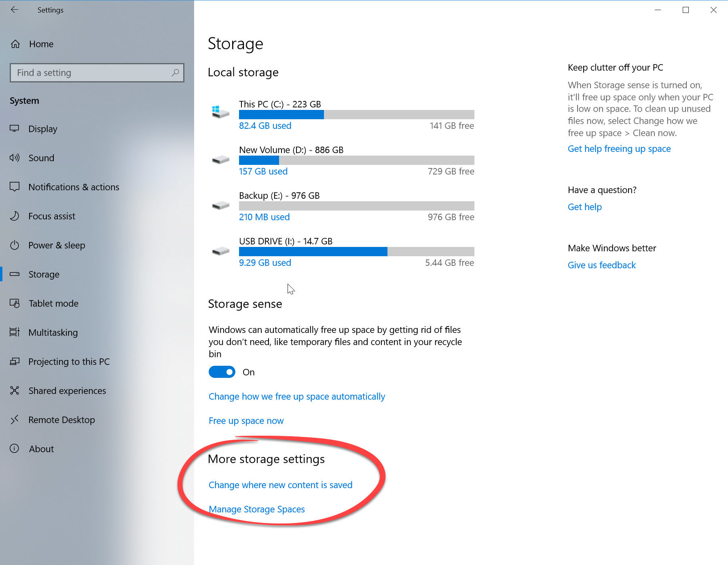Open Tablet mode settings
Viewport: 728px width, 565px height.
coord(97,304)
